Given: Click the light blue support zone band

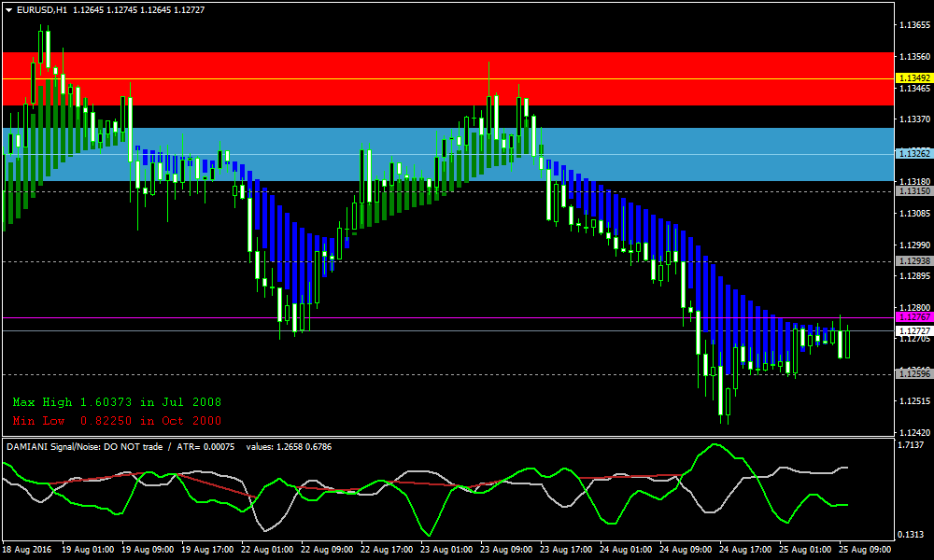Looking at the screenshot, I should 280,140.
